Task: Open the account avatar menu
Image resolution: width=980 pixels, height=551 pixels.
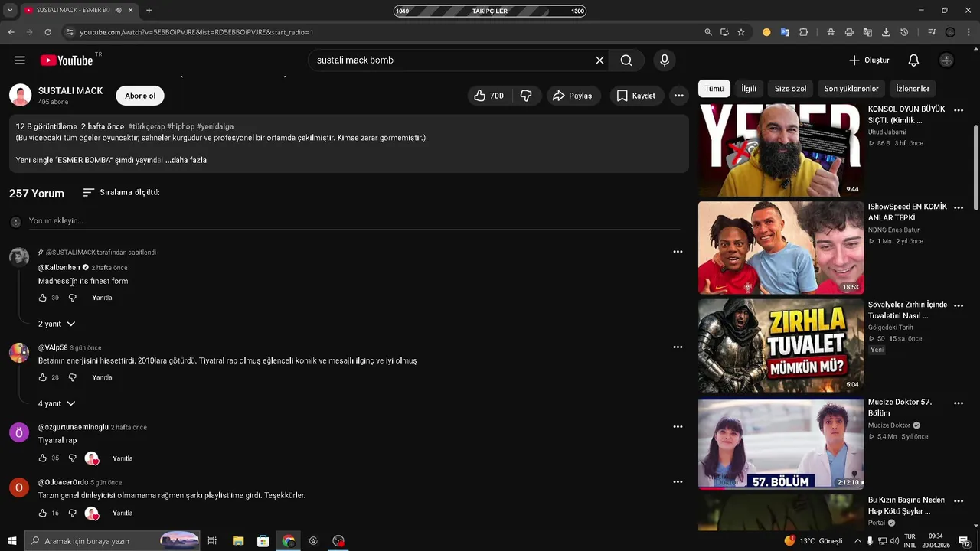Action: (x=946, y=60)
